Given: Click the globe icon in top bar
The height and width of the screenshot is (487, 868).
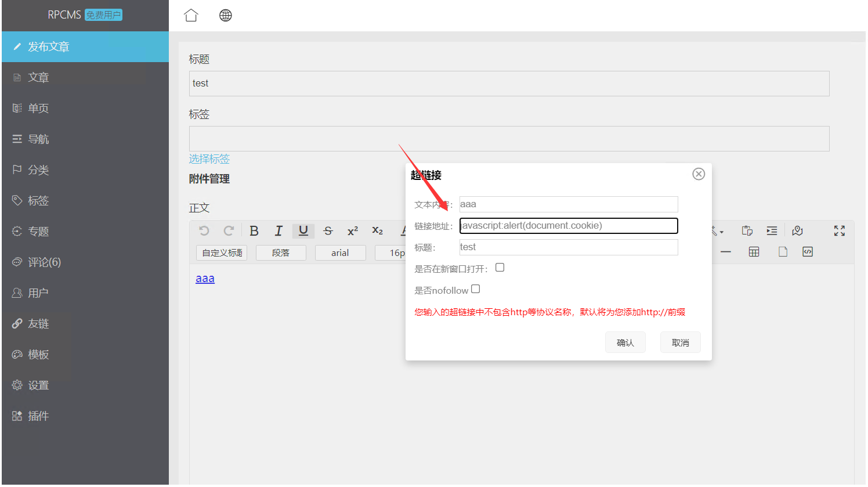Looking at the screenshot, I should coord(226,16).
